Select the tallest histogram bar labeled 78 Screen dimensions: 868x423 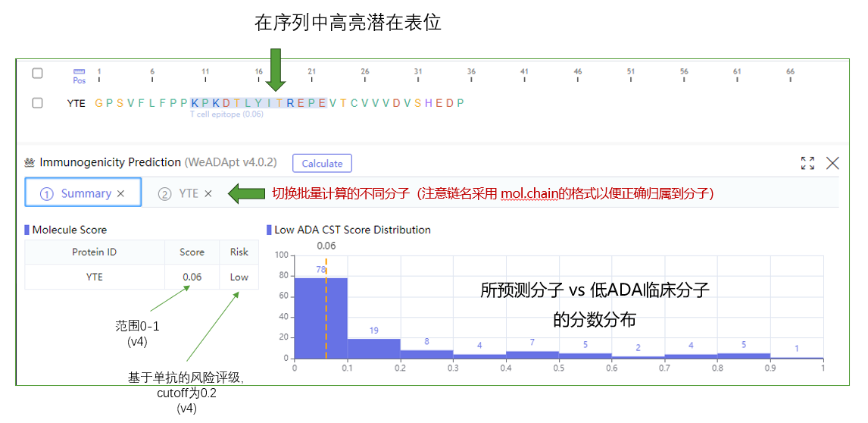(320, 317)
